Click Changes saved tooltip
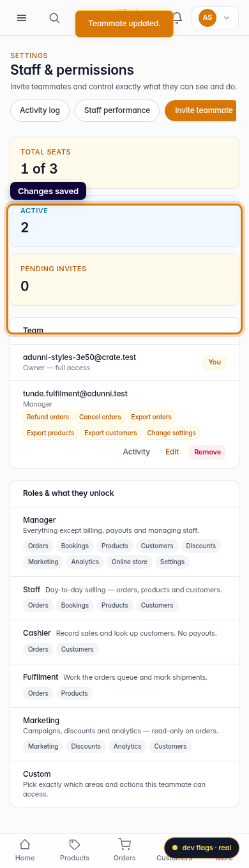This screenshot has width=249, height=868. (49, 191)
